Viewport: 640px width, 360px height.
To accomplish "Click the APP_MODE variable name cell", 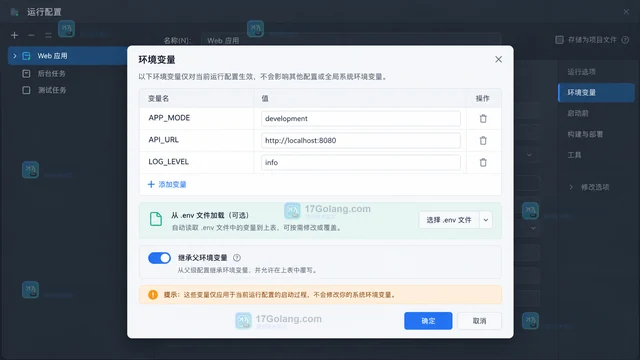I will coord(197,118).
